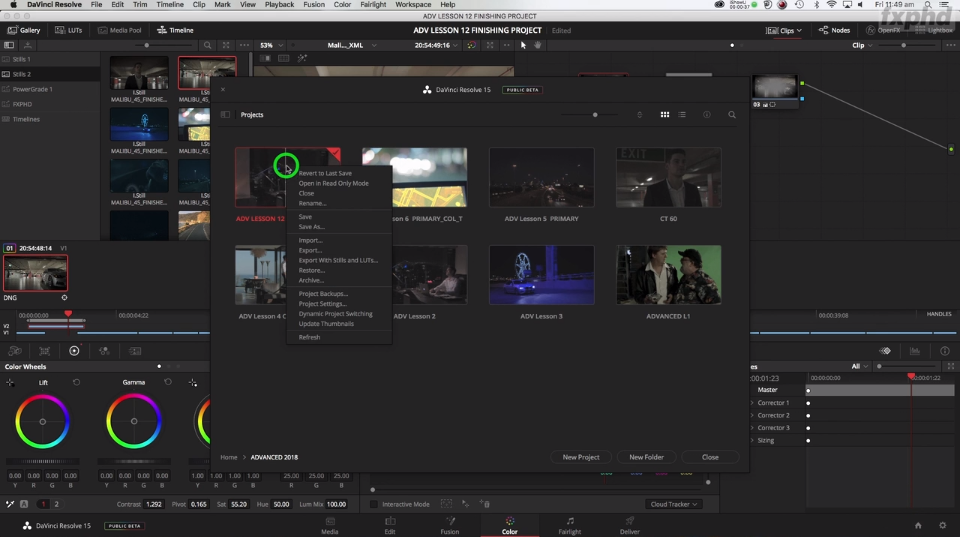Select ADV Lesson 3 project thumbnail

pos(541,275)
